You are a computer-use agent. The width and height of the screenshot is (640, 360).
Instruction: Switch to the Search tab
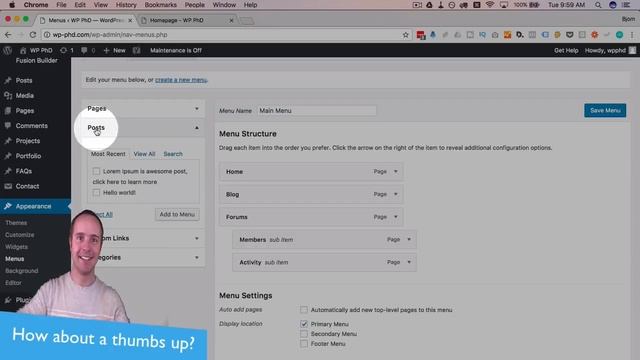click(x=173, y=154)
